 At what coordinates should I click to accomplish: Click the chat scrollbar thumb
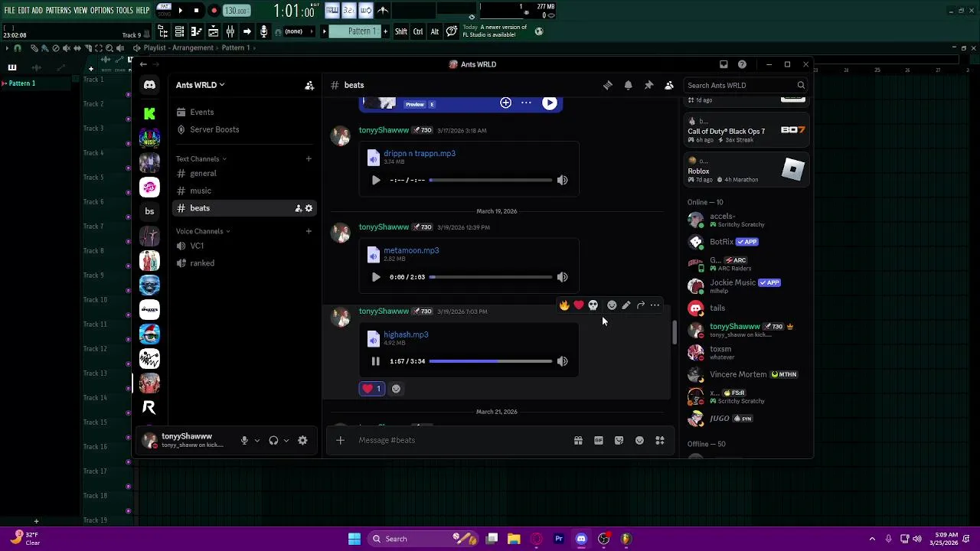[x=674, y=332]
